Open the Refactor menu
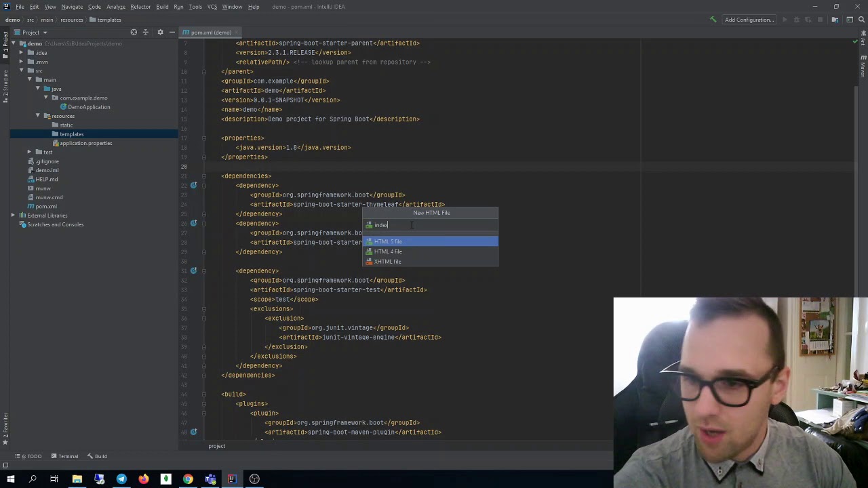The width and height of the screenshot is (868, 488). pos(140,7)
